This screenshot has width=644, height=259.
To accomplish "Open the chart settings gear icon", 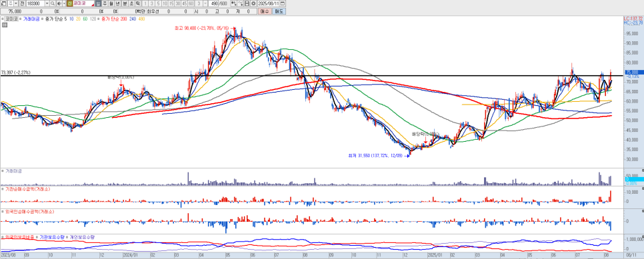I will tap(253, 3).
